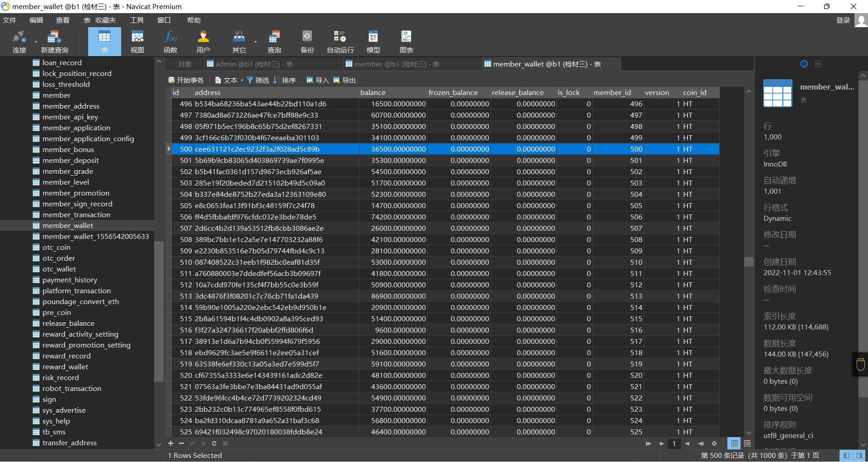The width and height of the screenshot is (868, 462).
Task: Open the 视图 (View) objects
Action: (137, 42)
